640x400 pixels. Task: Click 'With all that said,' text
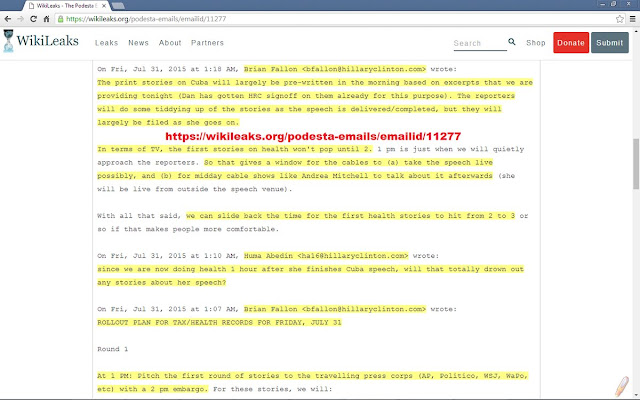139,216
